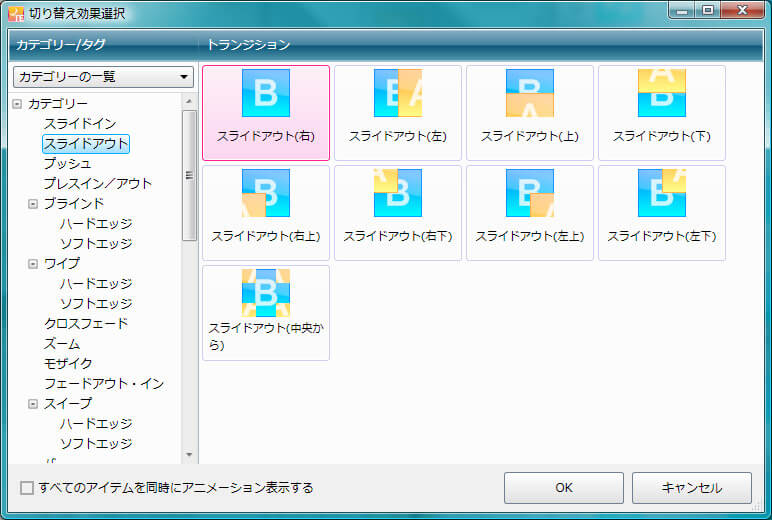Collapse the スイープ tree node
The width and height of the screenshot is (772, 520).
pyautogui.click(x=33, y=404)
